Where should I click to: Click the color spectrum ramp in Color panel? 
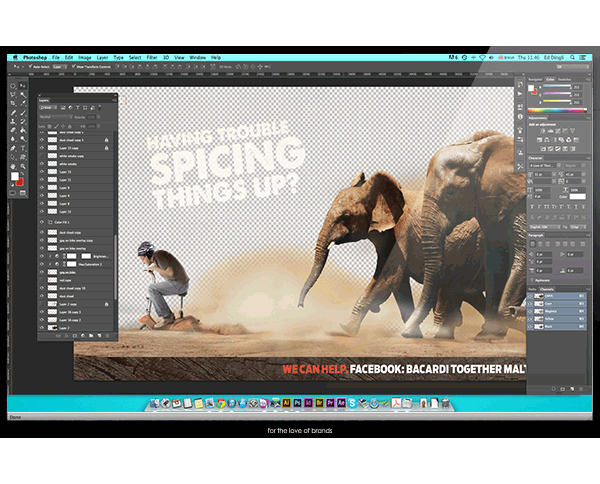coord(557,110)
